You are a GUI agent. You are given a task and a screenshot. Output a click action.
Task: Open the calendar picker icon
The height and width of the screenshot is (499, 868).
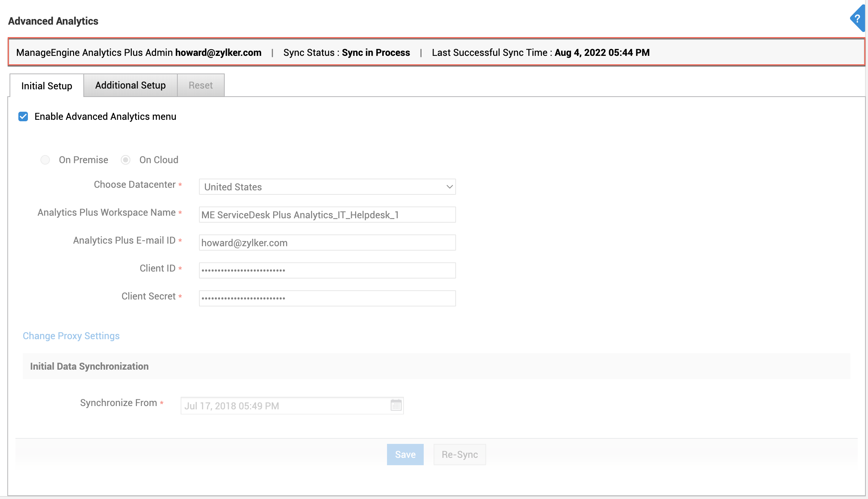396,405
